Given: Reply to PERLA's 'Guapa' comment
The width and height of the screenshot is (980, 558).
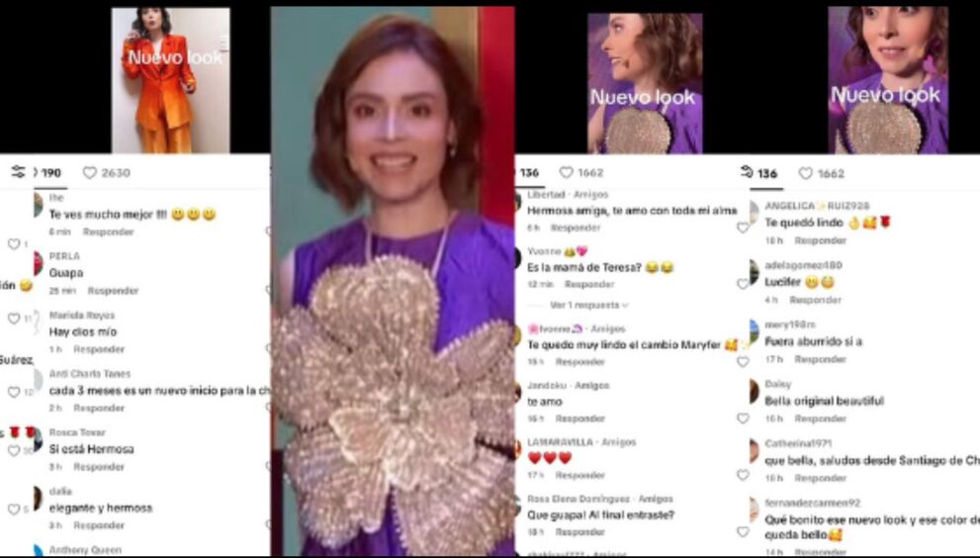Looking at the screenshot, I should click(x=113, y=291).
